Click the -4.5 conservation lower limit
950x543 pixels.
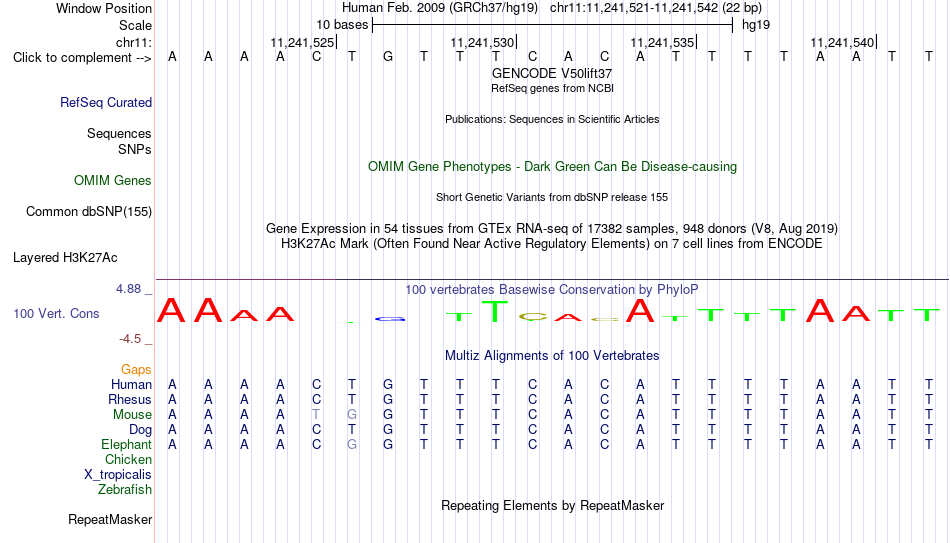point(130,339)
